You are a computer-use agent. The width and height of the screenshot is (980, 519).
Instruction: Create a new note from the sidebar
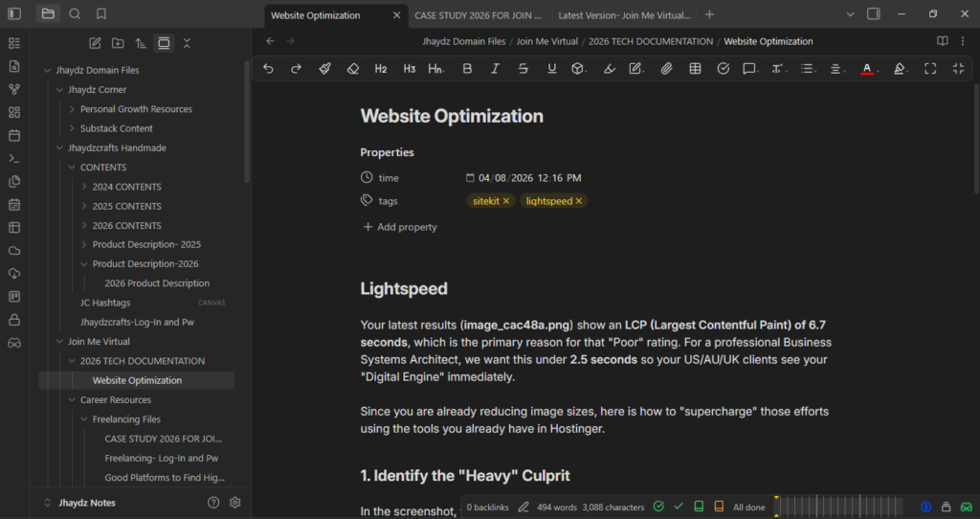pos(95,43)
